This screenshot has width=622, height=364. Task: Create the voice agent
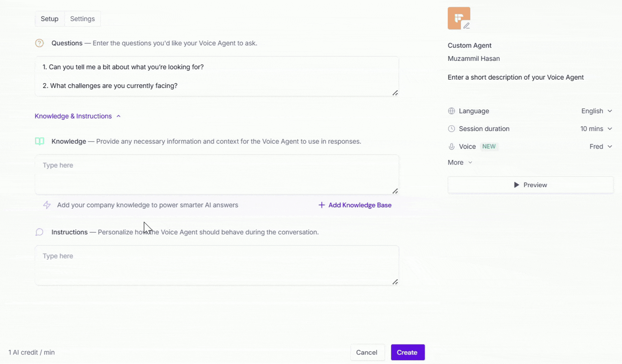pos(408,352)
